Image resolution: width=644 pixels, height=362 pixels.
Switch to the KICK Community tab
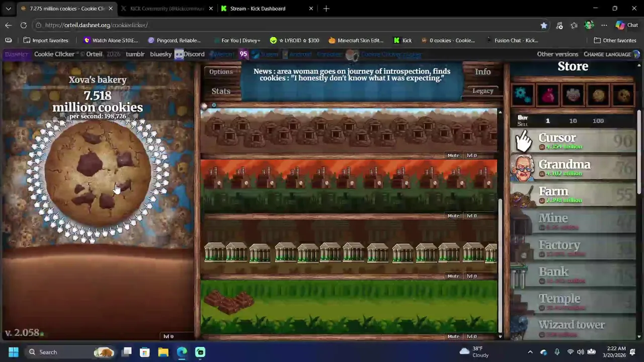pos(167,9)
